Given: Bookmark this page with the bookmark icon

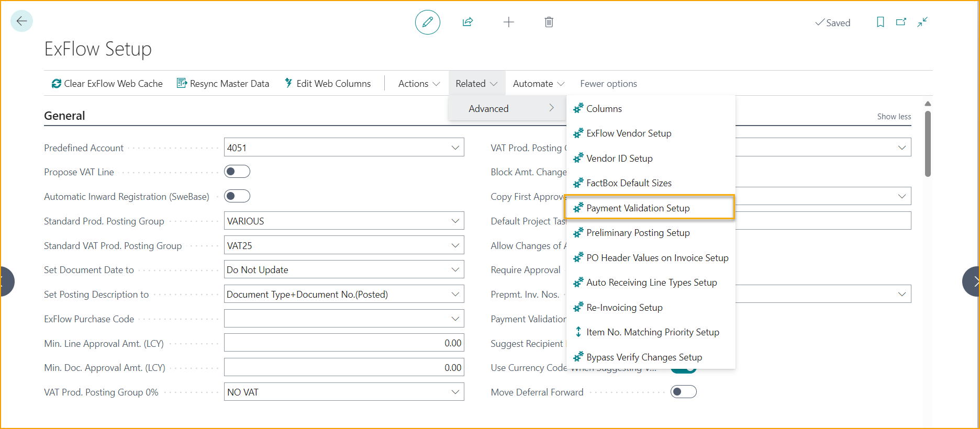Looking at the screenshot, I should click(881, 22).
